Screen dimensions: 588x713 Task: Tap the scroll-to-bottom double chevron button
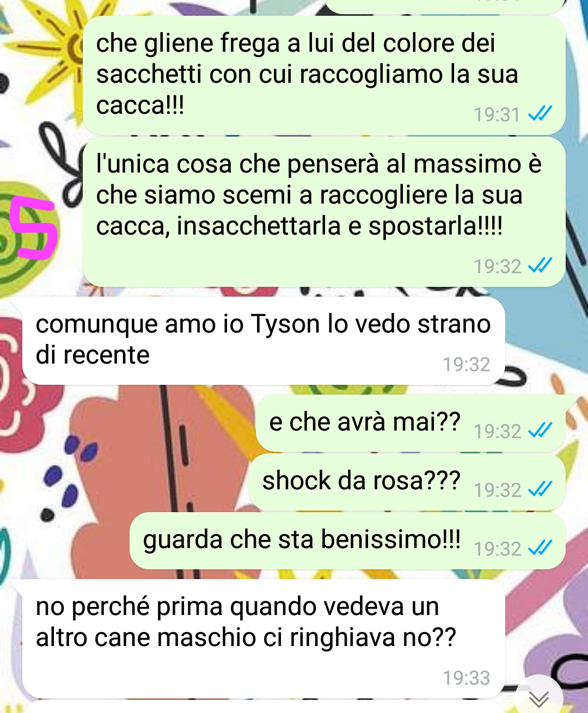pos(539,698)
